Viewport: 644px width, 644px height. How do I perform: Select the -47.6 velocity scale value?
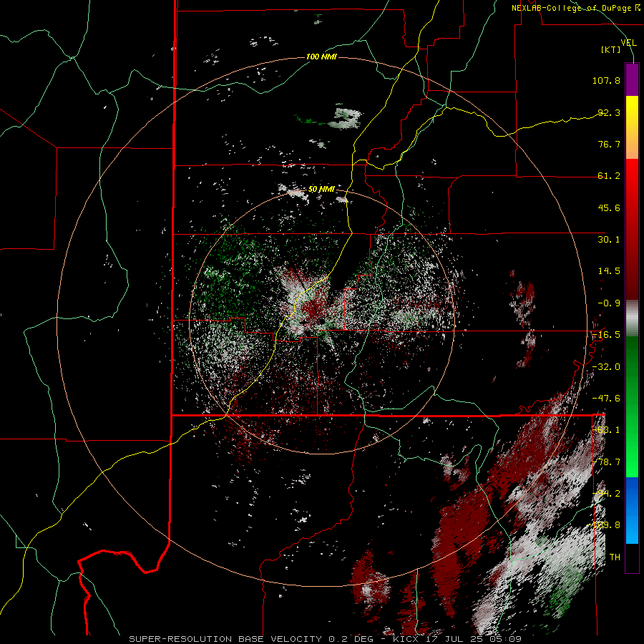click(606, 399)
